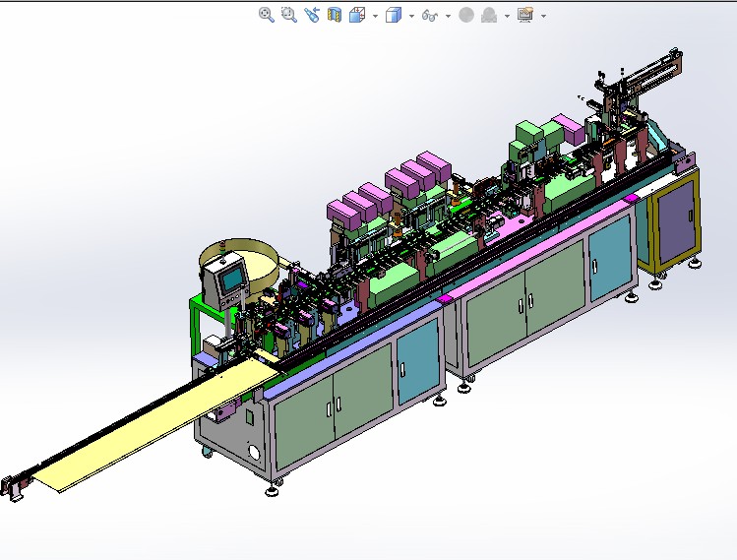Toggle the Section View tool
This screenshot has width=737, height=560.
coord(335,15)
